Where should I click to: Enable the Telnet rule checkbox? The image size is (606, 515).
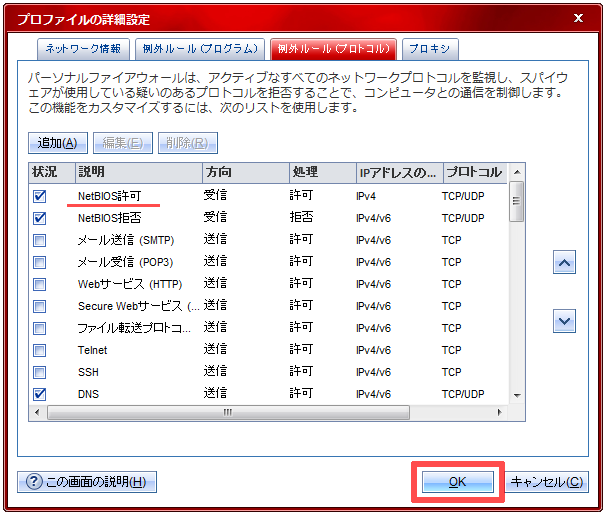tap(40, 350)
